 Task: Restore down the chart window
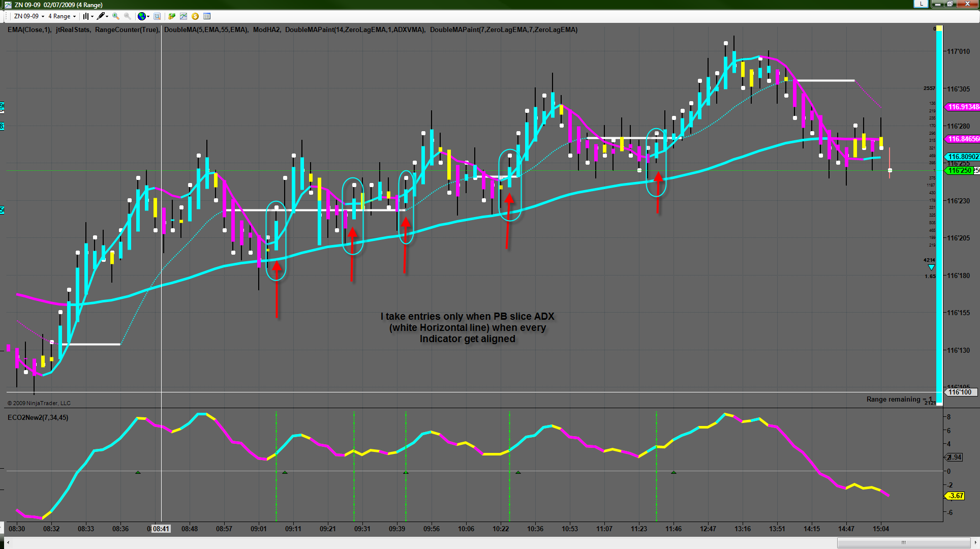pyautogui.click(x=950, y=4)
